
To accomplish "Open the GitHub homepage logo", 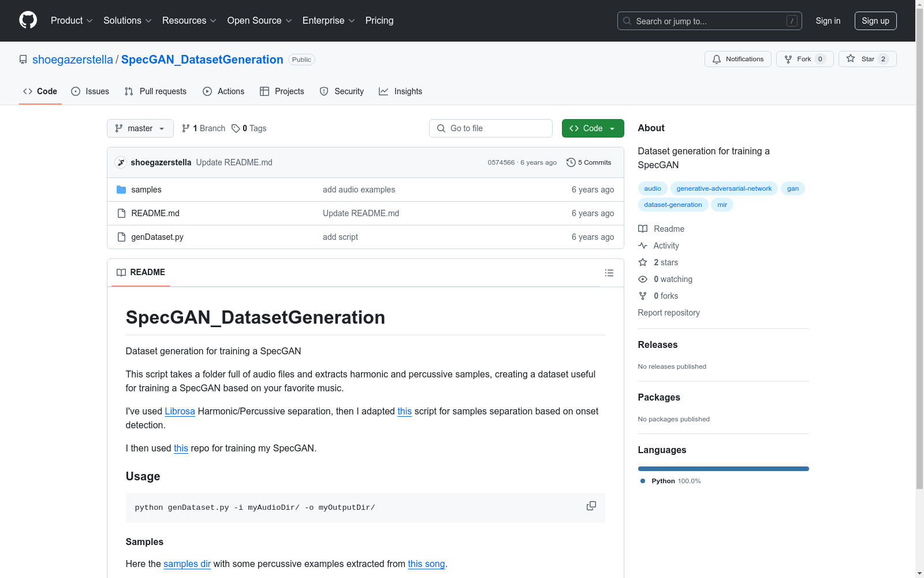I will point(28,20).
